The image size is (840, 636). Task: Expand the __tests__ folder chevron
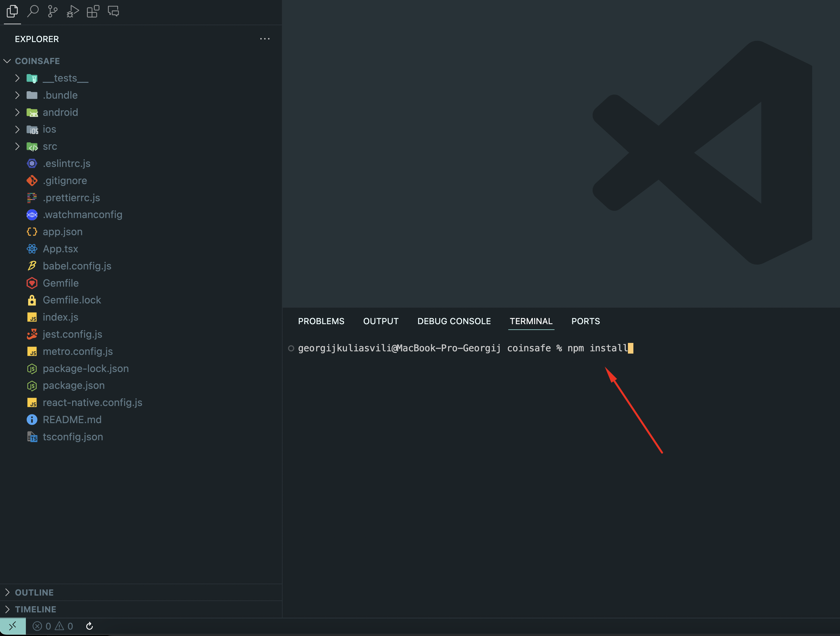[17, 78]
